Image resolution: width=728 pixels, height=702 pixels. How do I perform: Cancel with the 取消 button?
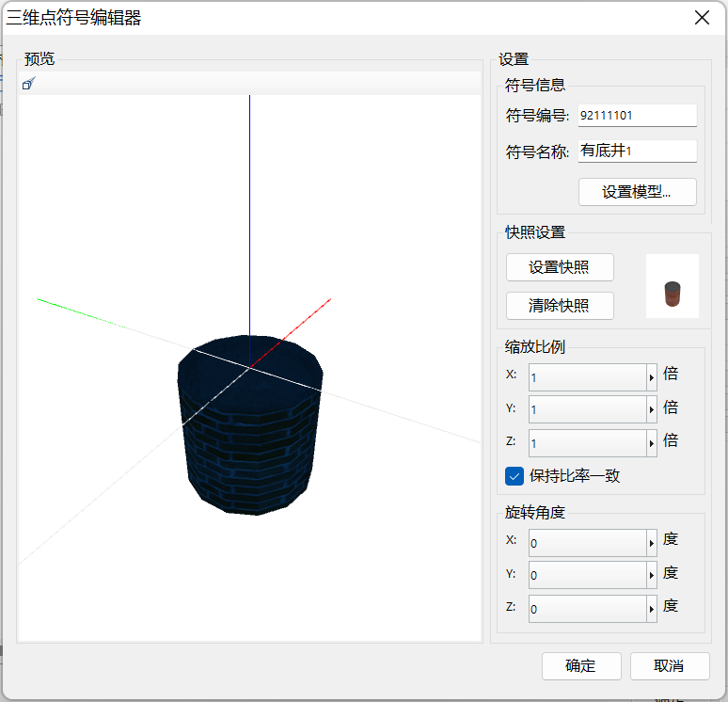(x=670, y=666)
